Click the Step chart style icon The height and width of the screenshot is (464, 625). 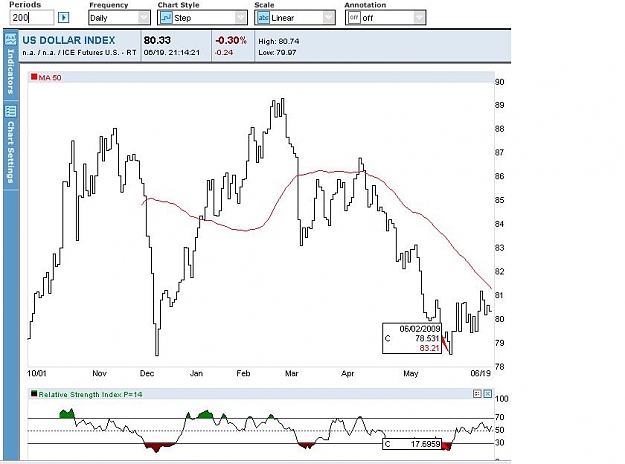(x=166, y=18)
